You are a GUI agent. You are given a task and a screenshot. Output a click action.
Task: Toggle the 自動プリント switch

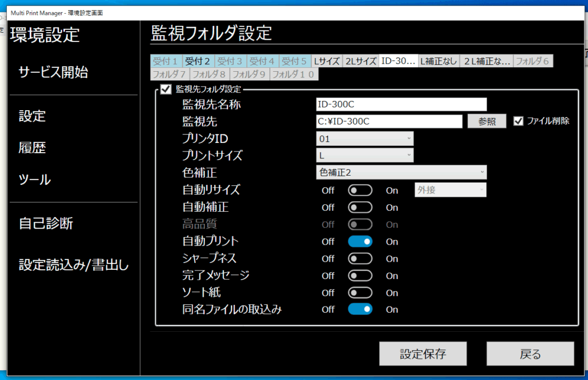click(360, 242)
